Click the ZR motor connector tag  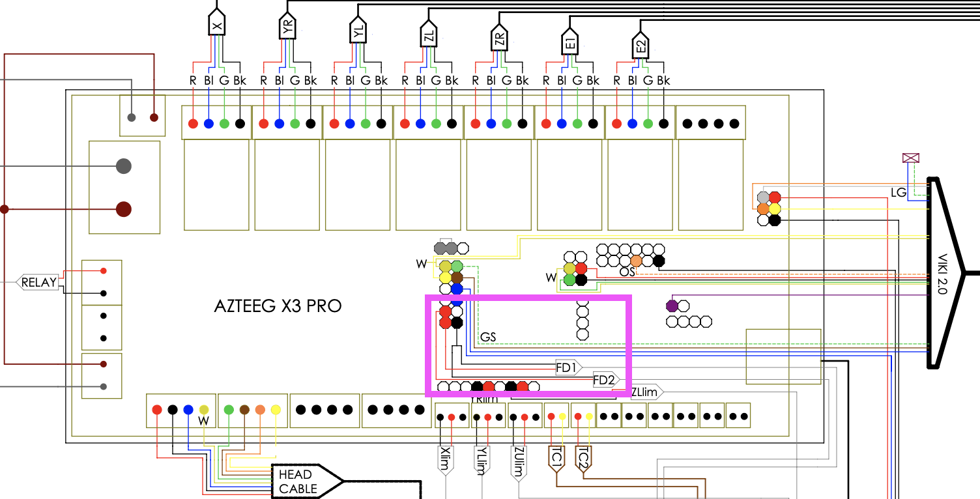click(x=499, y=37)
